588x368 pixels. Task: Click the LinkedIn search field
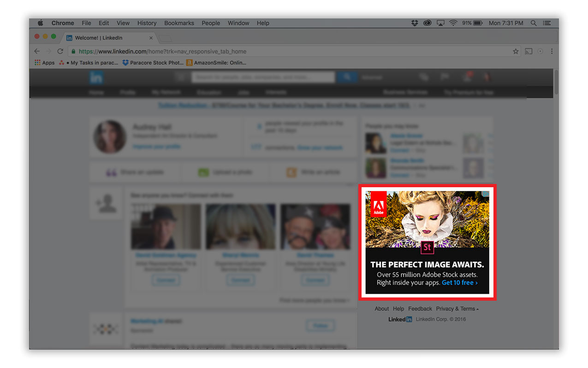(x=263, y=77)
